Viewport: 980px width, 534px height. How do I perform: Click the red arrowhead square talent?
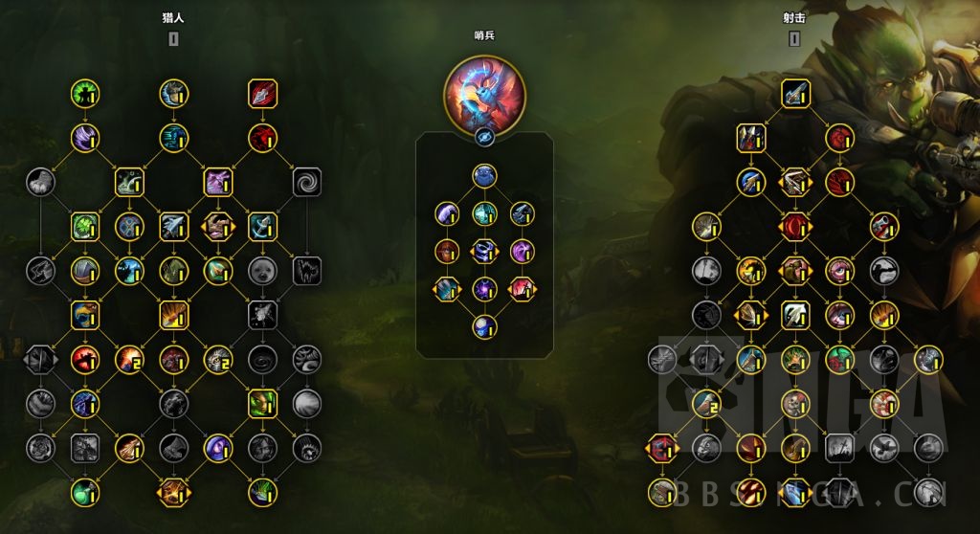tap(262, 94)
